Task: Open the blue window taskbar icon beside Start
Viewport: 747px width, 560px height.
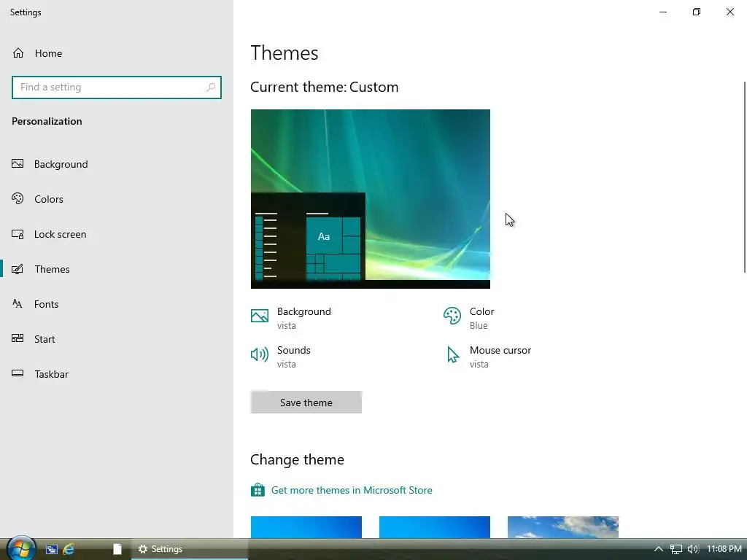Action: click(52, 550)
